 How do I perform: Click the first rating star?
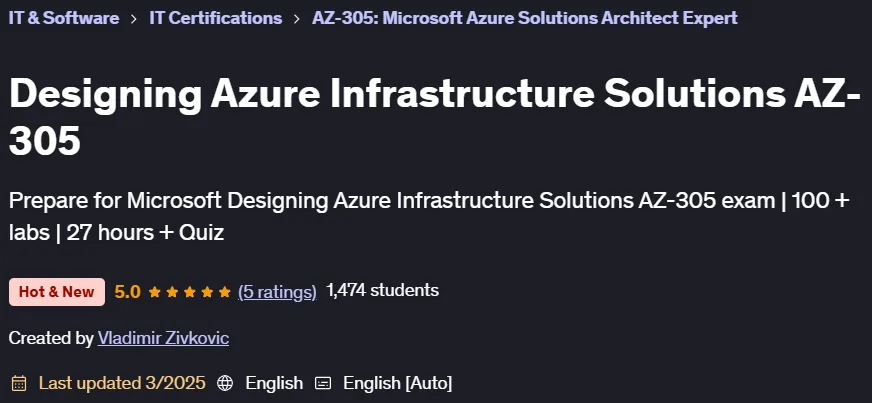155,292
